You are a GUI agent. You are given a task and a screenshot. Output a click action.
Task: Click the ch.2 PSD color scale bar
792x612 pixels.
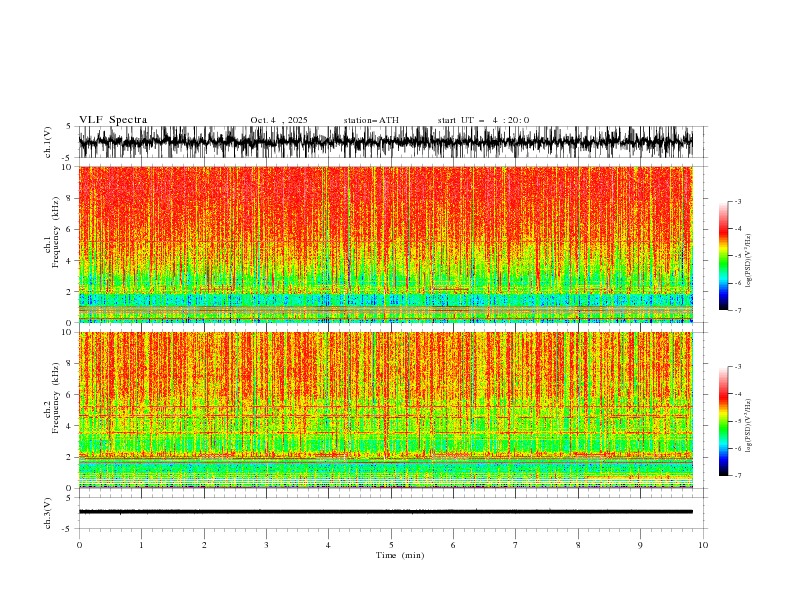pos(723,421)
